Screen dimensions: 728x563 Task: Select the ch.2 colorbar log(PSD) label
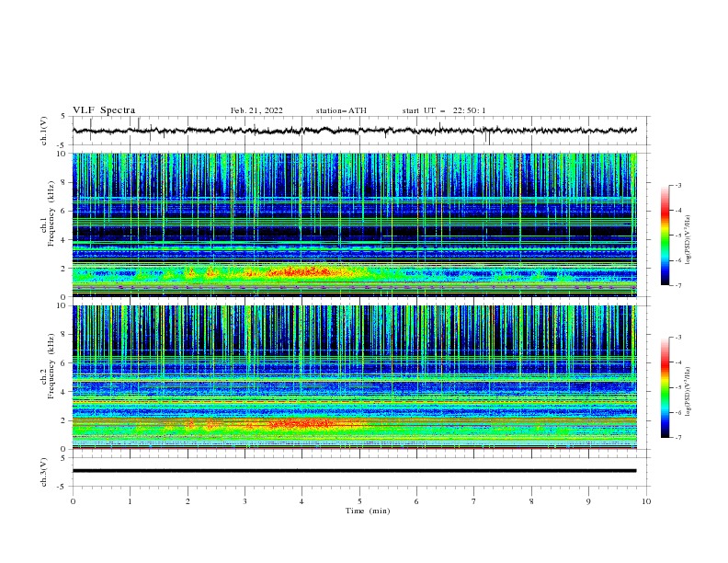click(x=688, y=391)
